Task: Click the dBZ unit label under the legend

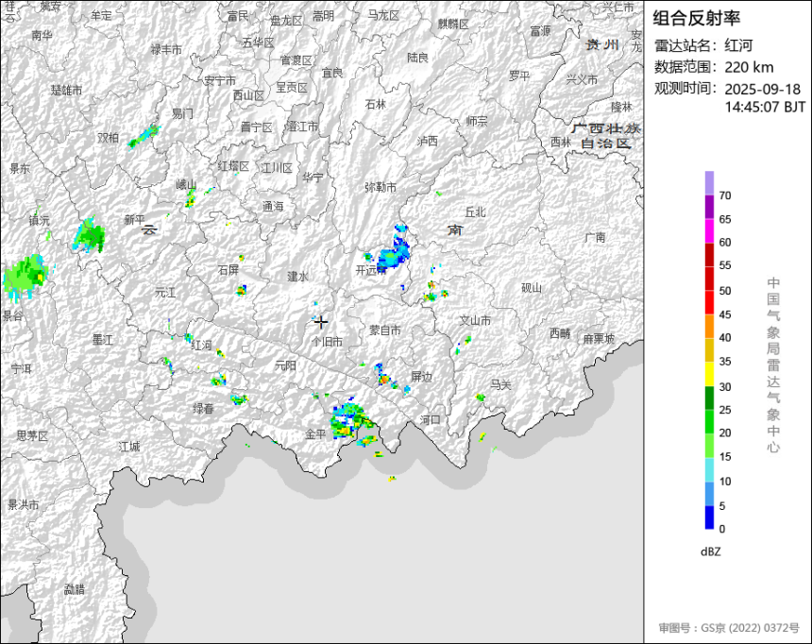Action: (x=710, y=551)
